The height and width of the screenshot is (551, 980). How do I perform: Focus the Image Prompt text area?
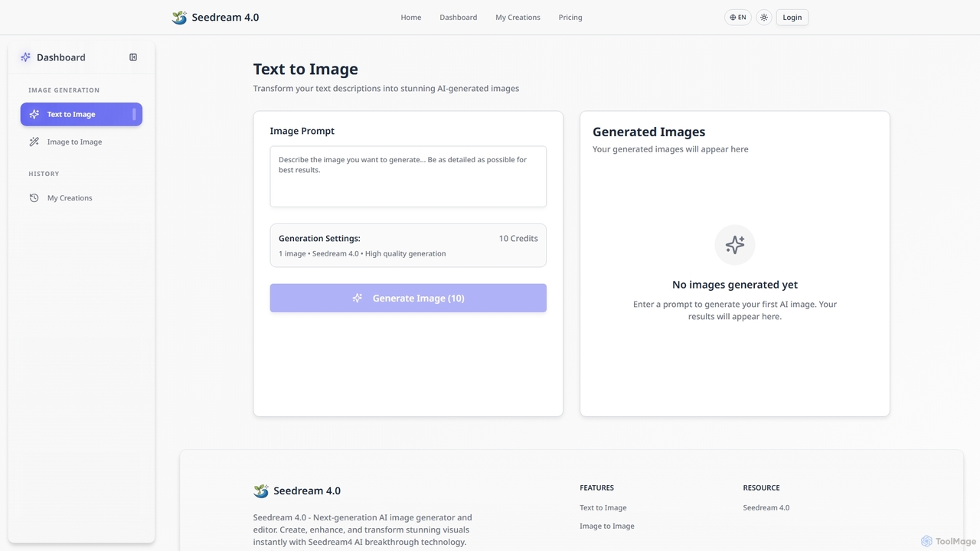408,177
